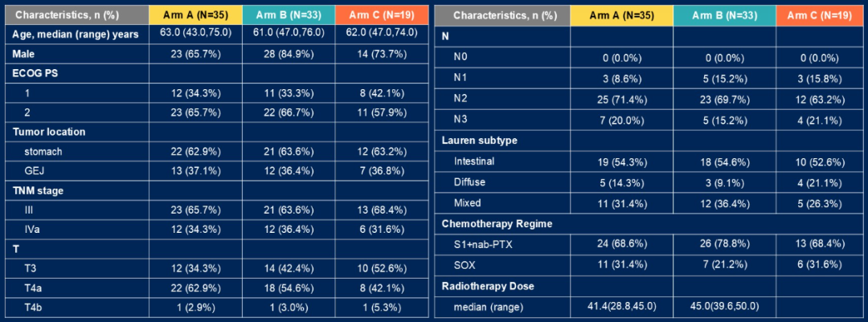Click the Intestinal row label
868x322 pixels.
474,161
